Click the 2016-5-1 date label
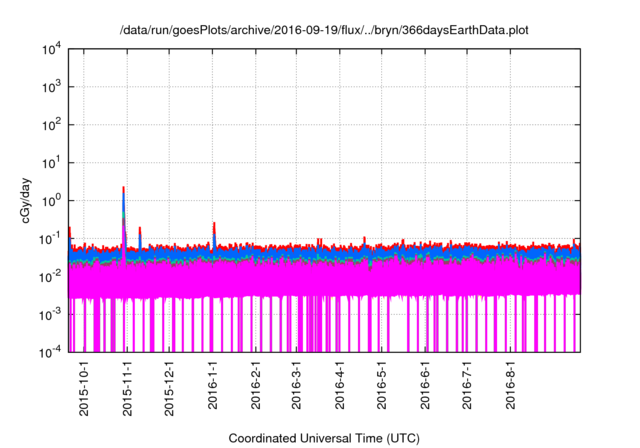 coord(381,385)
